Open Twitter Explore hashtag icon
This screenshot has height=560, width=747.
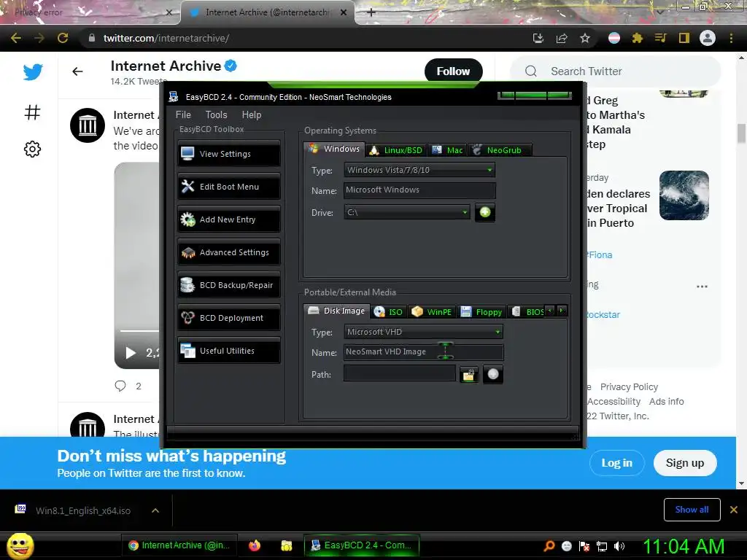click(x=32, y=112)
